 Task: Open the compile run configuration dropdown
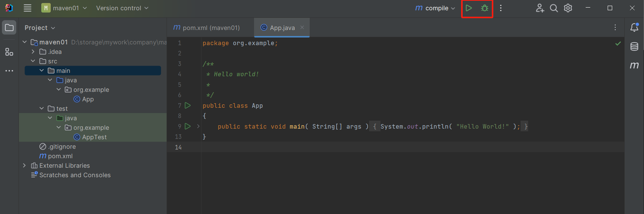tap(435, 8)
